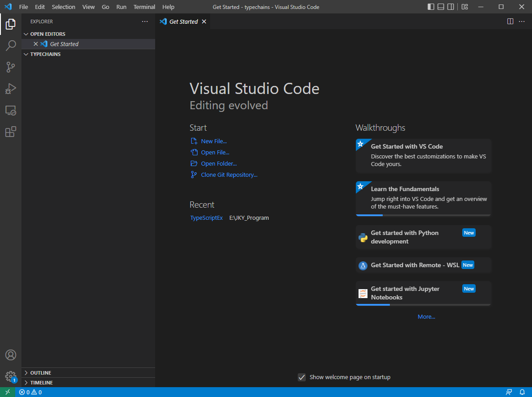Click the Python icon in walkthrough card
This screenshot has height=397, width=532.
(363, 237)
